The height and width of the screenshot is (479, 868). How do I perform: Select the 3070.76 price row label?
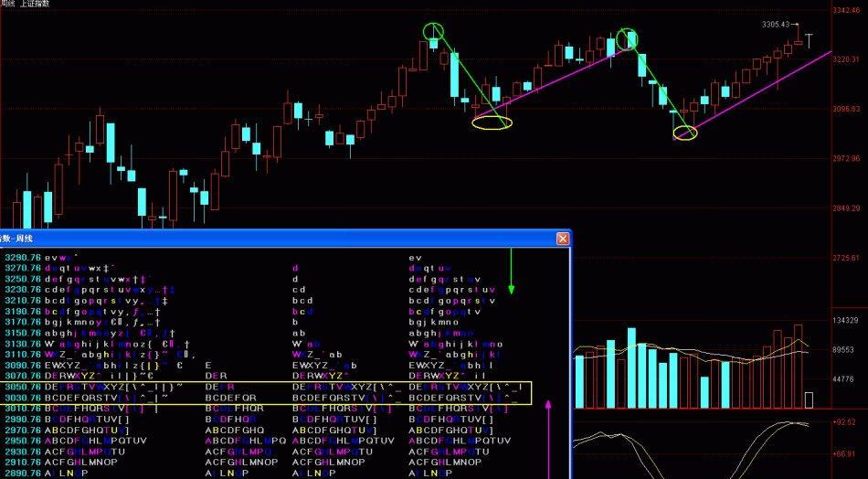click(23, 377)
